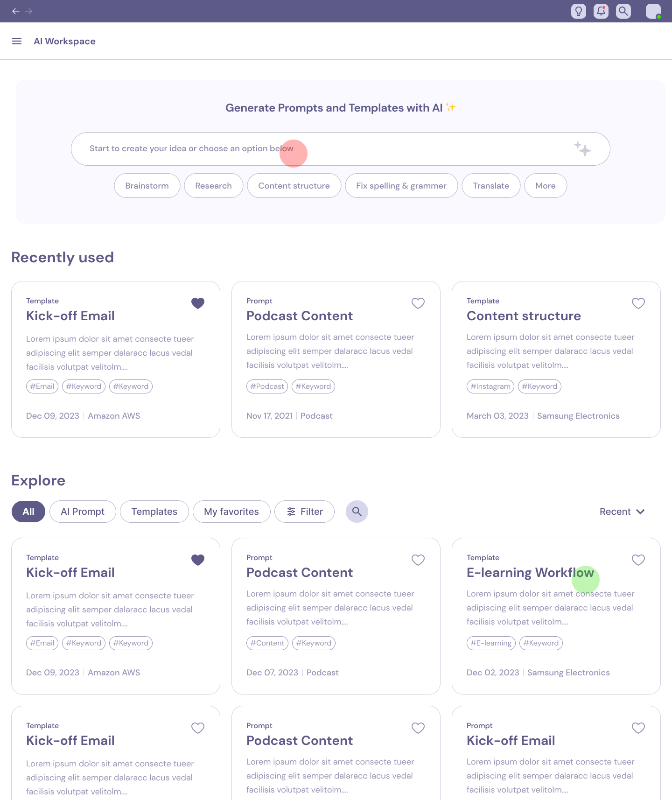Open the lightbulb tips icon

pyautogui.click(x=579, y=11)
